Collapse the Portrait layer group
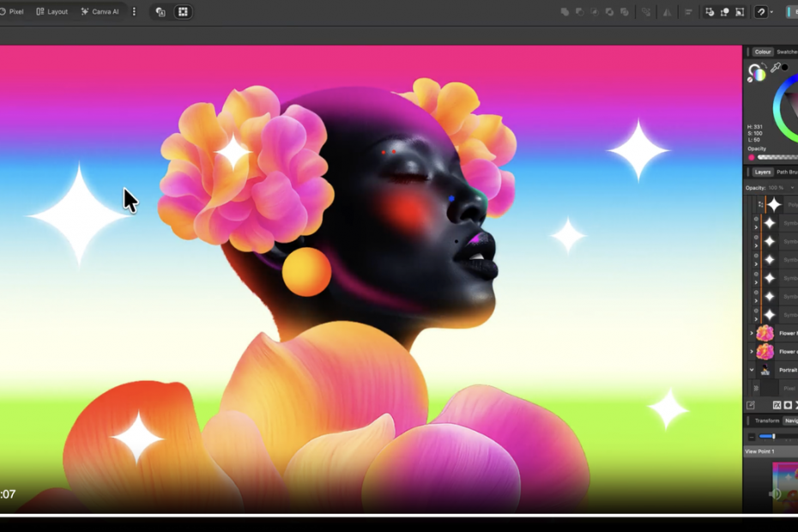 click(752, 370)
